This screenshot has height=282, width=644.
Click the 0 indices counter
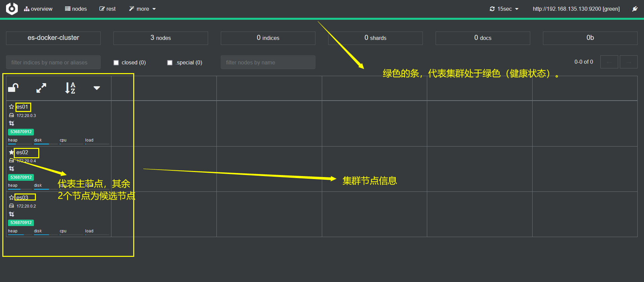coord(268,38)
